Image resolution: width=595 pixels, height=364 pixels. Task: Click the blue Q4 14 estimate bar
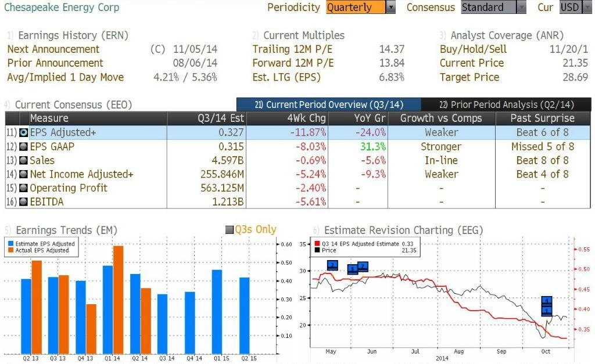tap(190, 323)
